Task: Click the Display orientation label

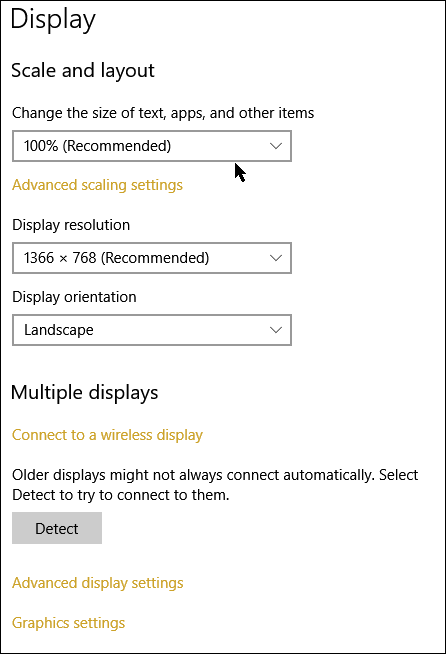Action: [x=74, y=297]
